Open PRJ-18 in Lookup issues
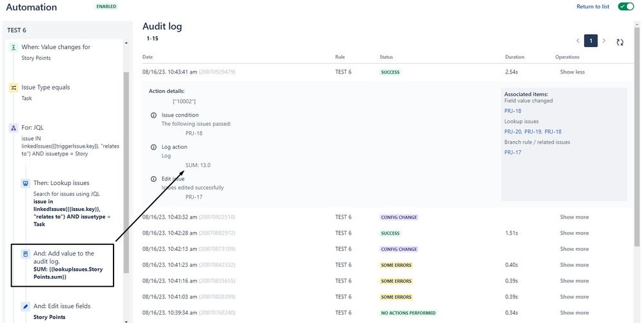644x323 pixels. click(x=553, y=132)
